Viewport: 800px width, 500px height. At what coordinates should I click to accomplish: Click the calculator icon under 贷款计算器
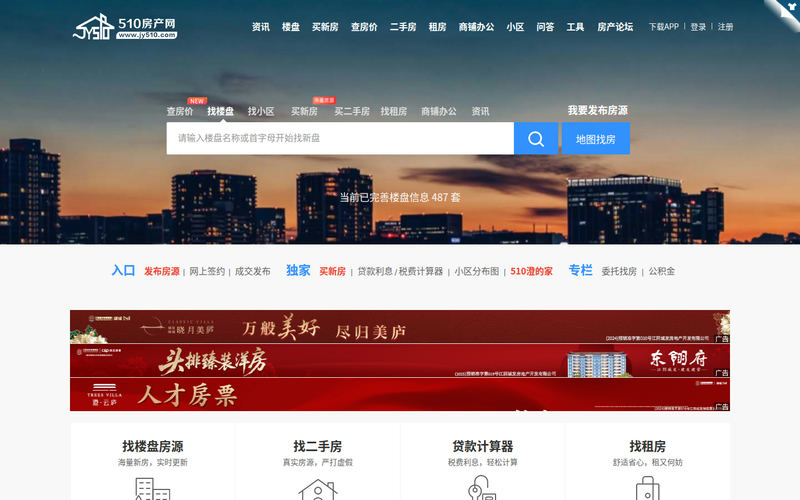point(482,488)
